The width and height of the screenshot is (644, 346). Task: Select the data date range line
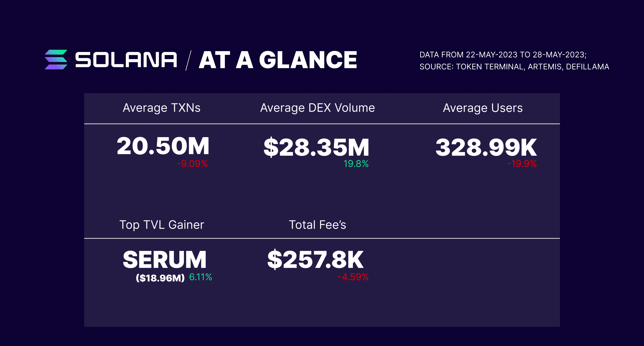click(503, 55)
